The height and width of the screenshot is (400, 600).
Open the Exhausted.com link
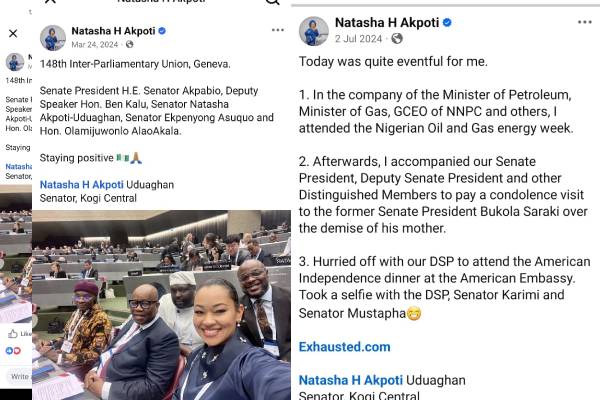point(344,347)
